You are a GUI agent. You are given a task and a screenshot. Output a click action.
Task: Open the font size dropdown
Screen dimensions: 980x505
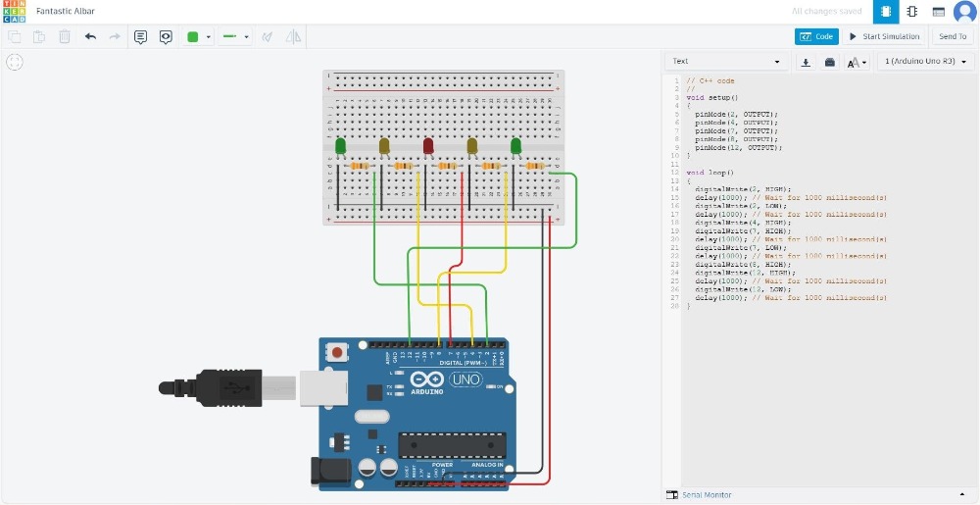[857, 62]
